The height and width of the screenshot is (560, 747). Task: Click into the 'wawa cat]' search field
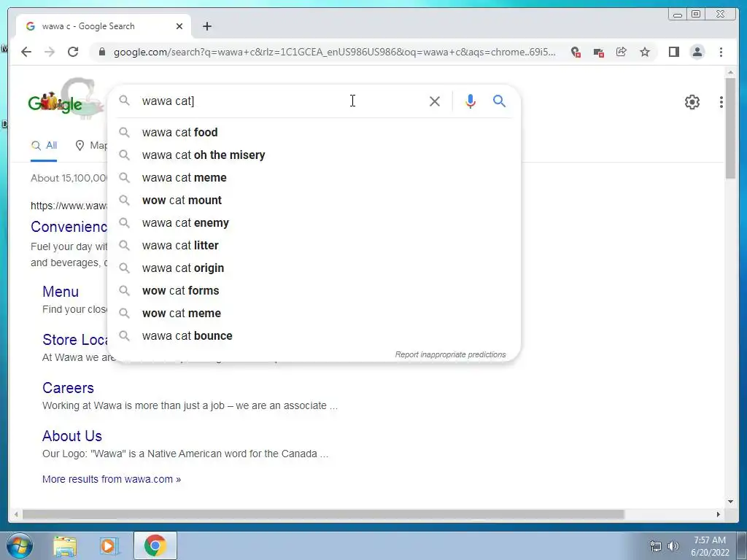tap(281, 101)
